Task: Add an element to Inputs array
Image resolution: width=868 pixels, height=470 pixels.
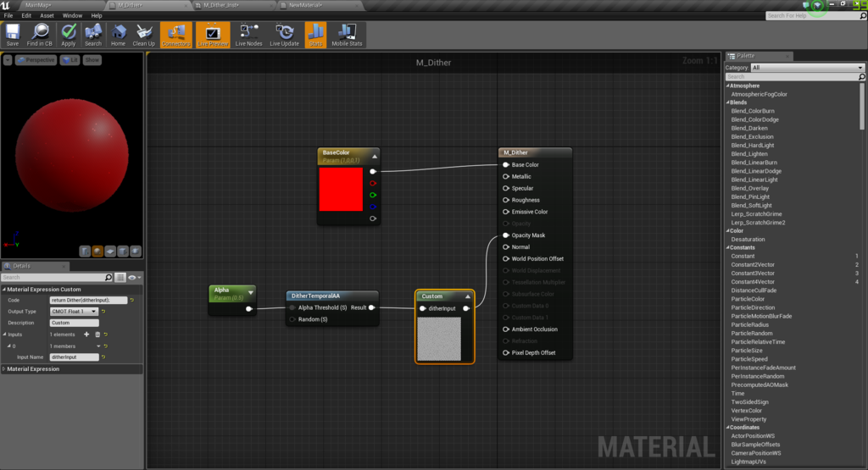Action: [x=86, y=335]
